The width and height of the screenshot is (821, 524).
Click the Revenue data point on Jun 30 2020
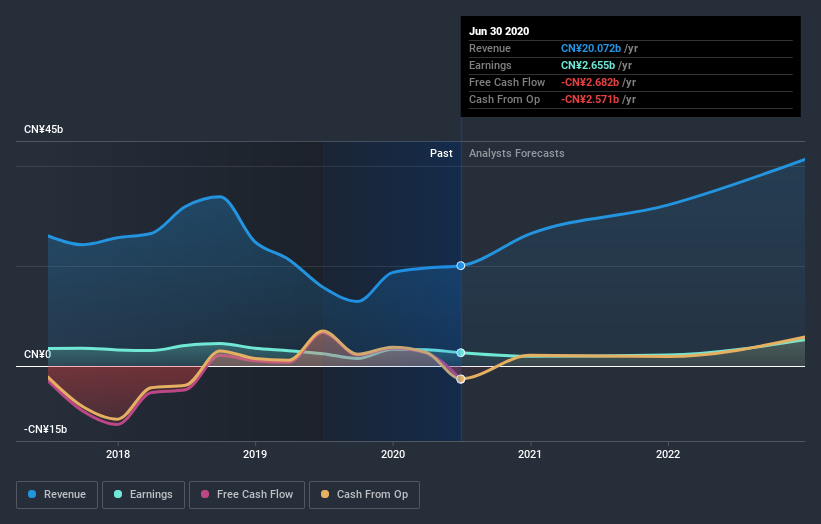461,266
